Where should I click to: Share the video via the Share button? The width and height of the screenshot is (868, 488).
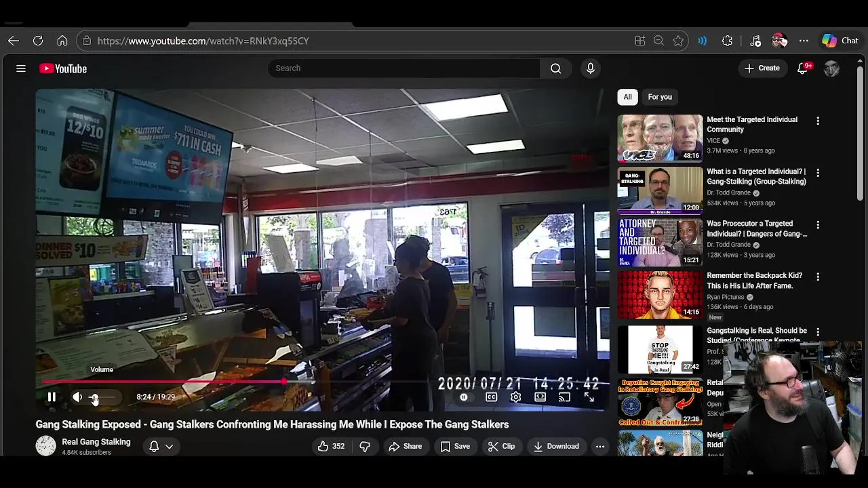click(405, 446)
